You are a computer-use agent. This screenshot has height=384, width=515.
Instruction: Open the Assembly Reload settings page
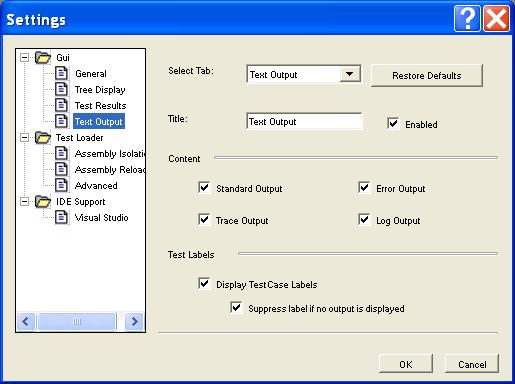pos(110,170)
